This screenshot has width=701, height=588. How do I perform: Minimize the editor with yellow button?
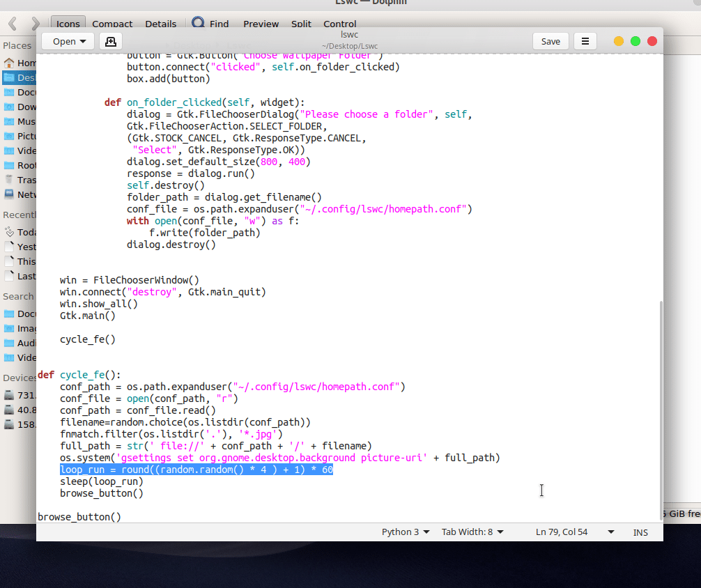(619, 41)
